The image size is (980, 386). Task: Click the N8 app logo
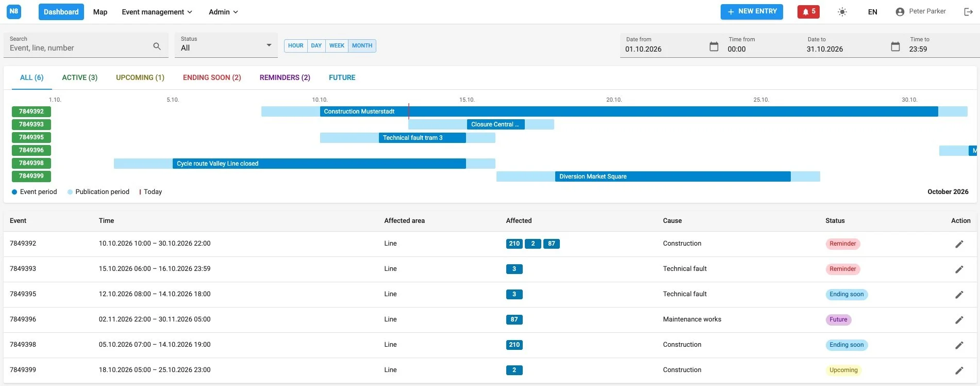point(14,11)
